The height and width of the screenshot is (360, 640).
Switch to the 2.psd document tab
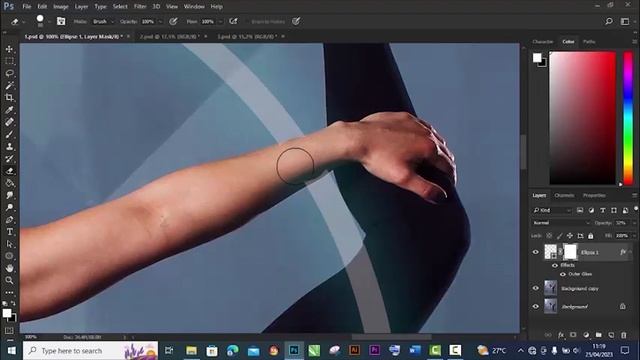(170, 37)
